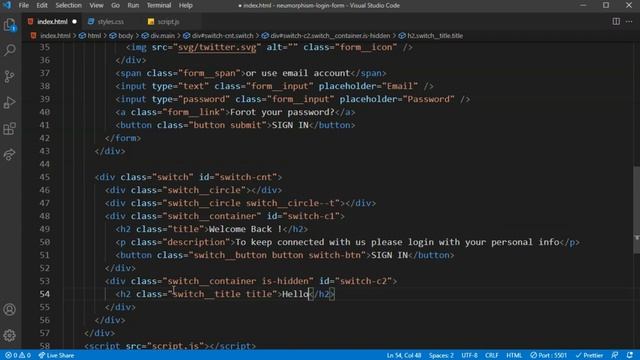
Task: Click the VS Code logo icon
Action: click(7, 5)
